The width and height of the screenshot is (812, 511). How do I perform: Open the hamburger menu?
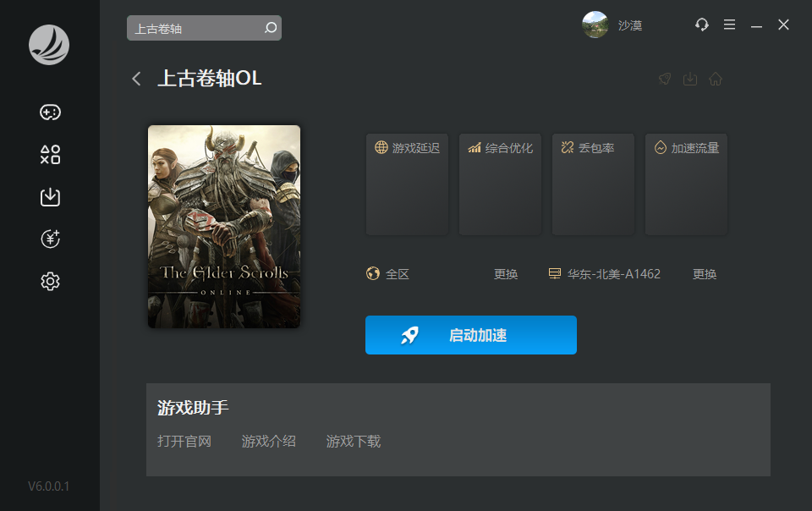point(730,25)
